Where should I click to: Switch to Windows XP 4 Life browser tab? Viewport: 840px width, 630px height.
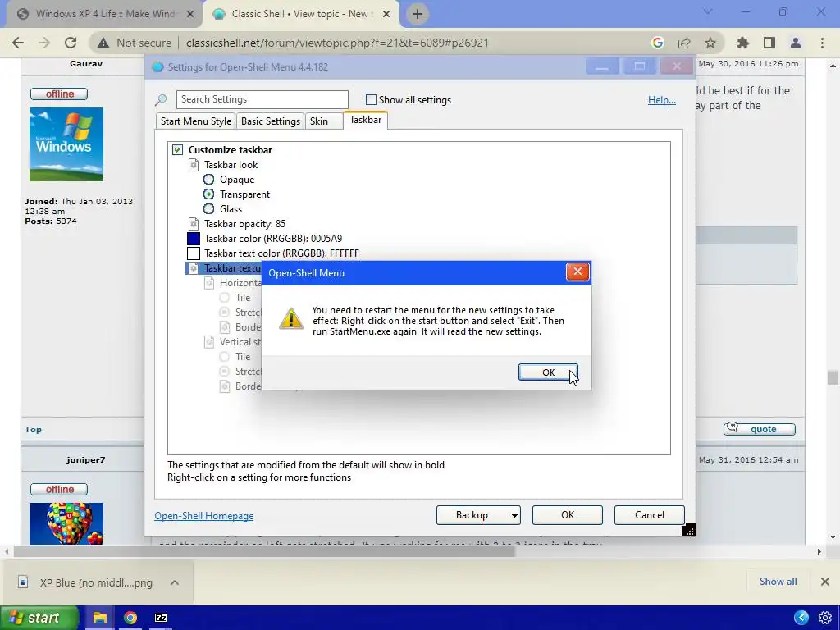(105, 14)
